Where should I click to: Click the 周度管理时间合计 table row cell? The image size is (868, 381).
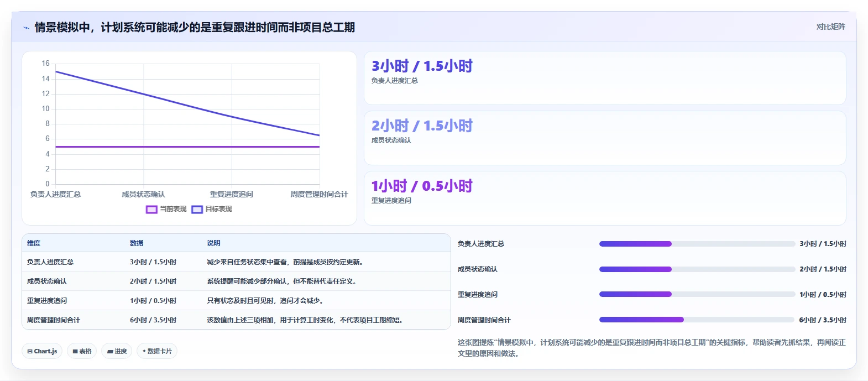[54, 320]
